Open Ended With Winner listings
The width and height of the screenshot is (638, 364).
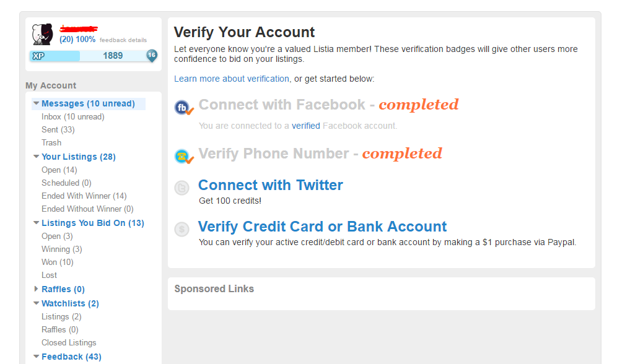tap(84, 196)
